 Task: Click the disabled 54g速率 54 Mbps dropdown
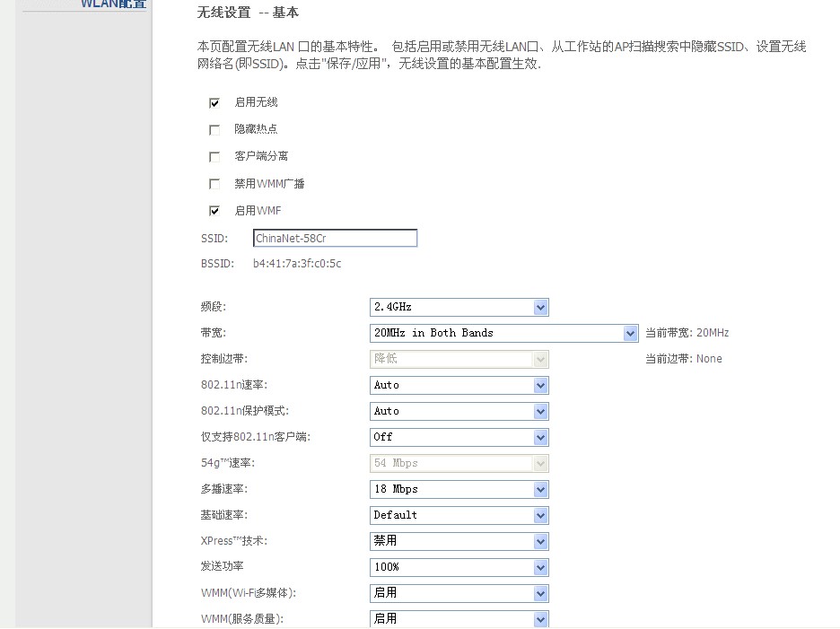(x=459, y=463)
